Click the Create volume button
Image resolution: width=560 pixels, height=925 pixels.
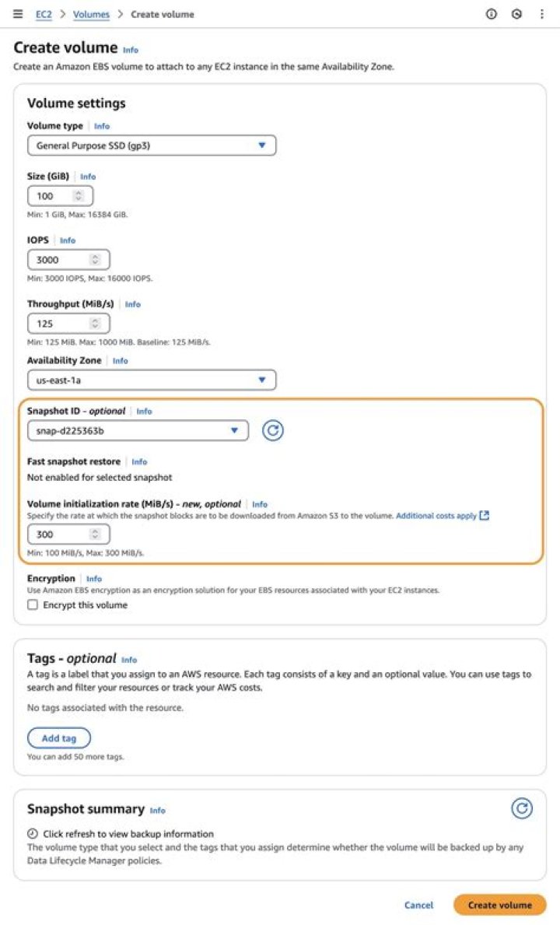pos(499,905)
